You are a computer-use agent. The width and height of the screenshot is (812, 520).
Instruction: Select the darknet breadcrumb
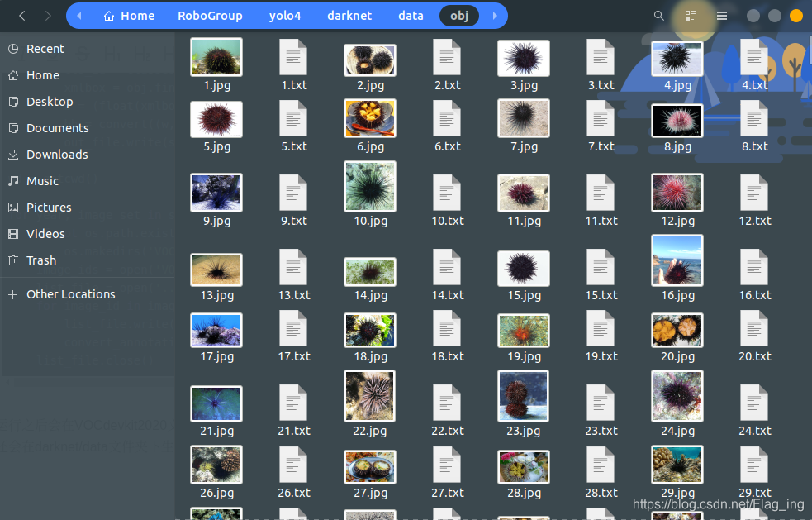pyautogui.click(x=349, y=15)
